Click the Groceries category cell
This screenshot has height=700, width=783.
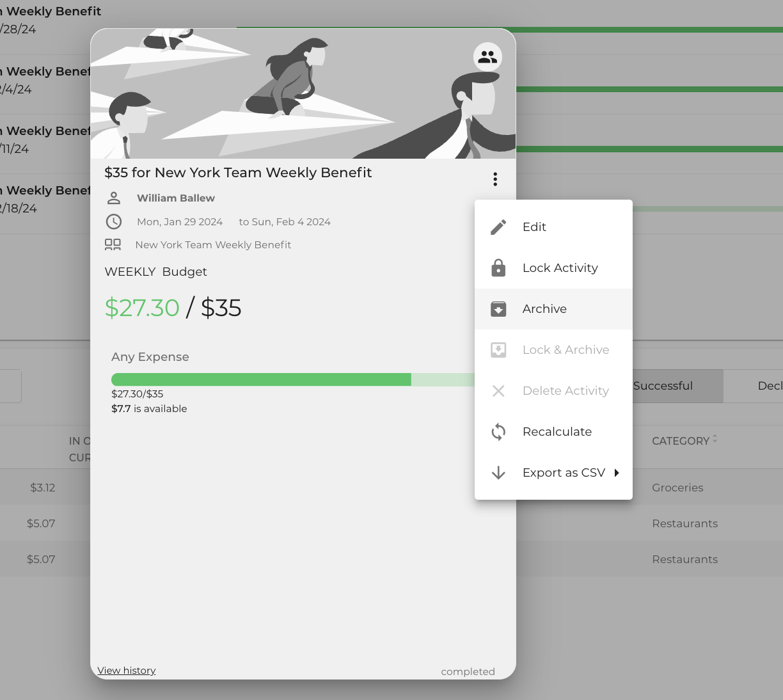click(x=677, y=488)
